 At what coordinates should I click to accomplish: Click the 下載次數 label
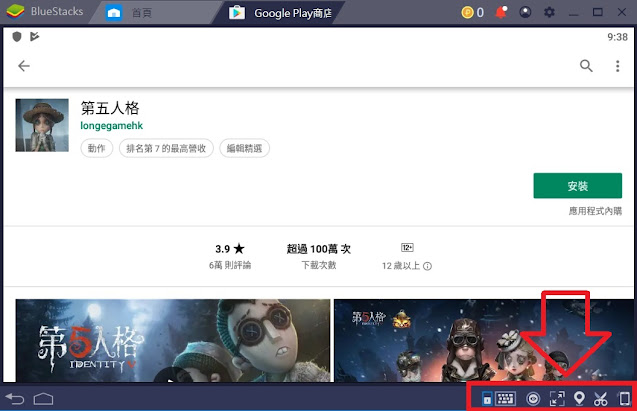coord(319,265)
